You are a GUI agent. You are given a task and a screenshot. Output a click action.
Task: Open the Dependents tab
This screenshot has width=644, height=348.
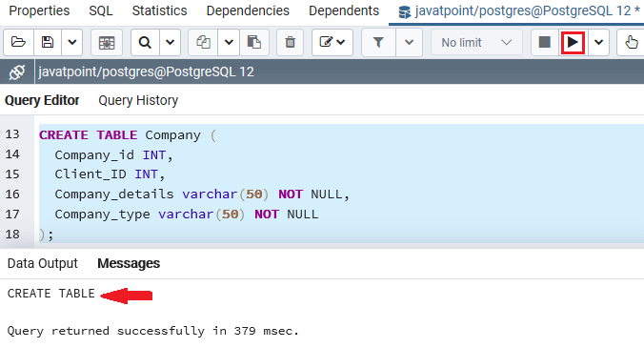(344, 10)
